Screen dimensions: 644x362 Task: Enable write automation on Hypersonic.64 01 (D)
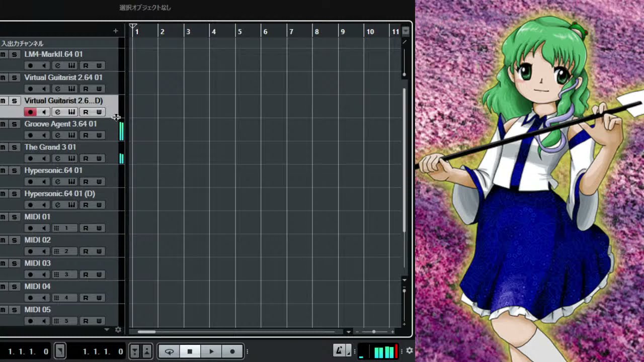tap(99, 205)
